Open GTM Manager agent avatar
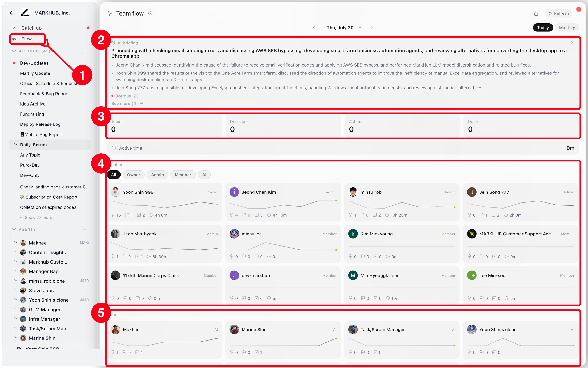Screen dimensions: 588x368 coord(23,309)
